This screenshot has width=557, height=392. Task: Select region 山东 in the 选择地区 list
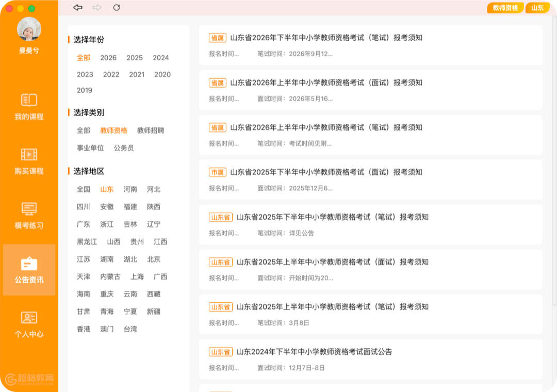[x=107, y=189]
